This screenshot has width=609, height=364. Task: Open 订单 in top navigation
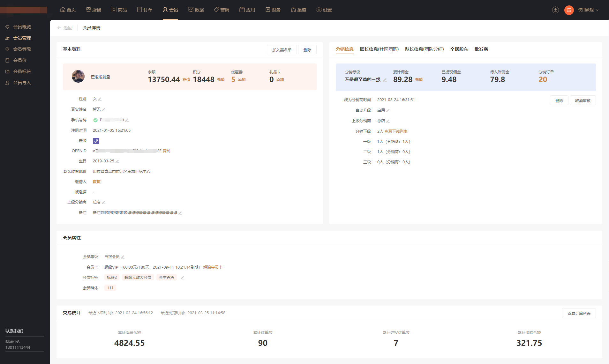(x=145, y=10)
